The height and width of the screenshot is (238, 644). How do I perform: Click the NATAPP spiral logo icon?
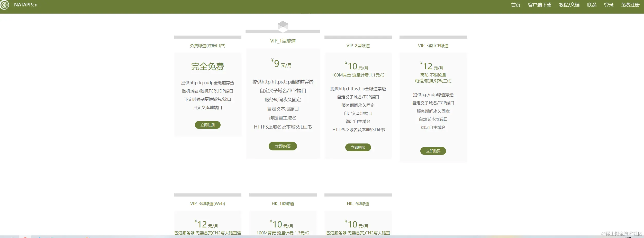[x=4, y=5]
